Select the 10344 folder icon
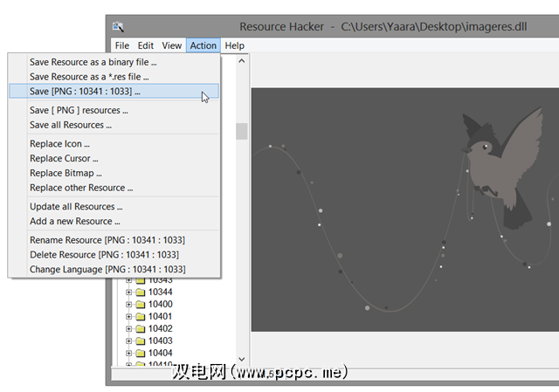The height and width of the screenshot is (392, 559). click(x=141, y=292)
